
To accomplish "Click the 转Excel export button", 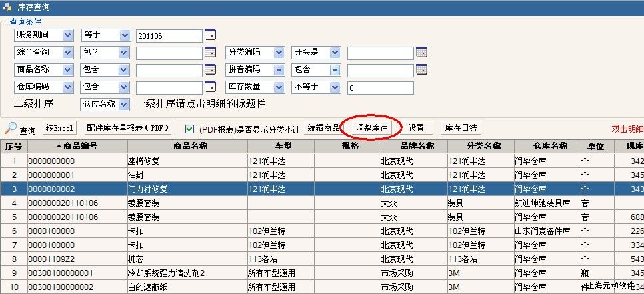I will (61, 128).
